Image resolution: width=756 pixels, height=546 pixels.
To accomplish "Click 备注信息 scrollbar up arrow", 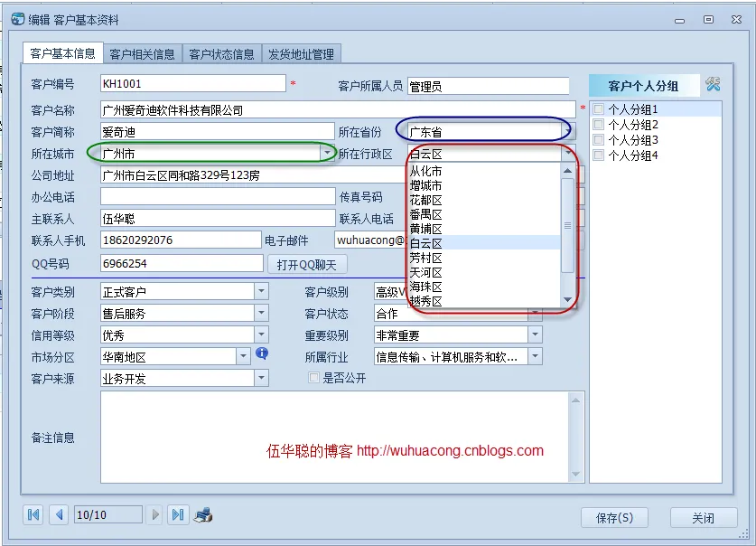I will click(x=575, y=400).
